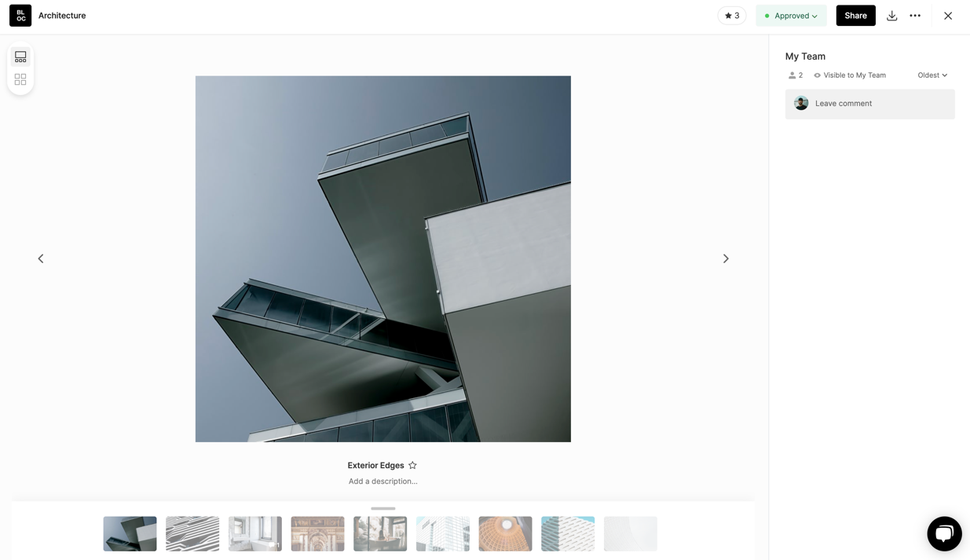Click the Architecture collection title

[62, 16]
